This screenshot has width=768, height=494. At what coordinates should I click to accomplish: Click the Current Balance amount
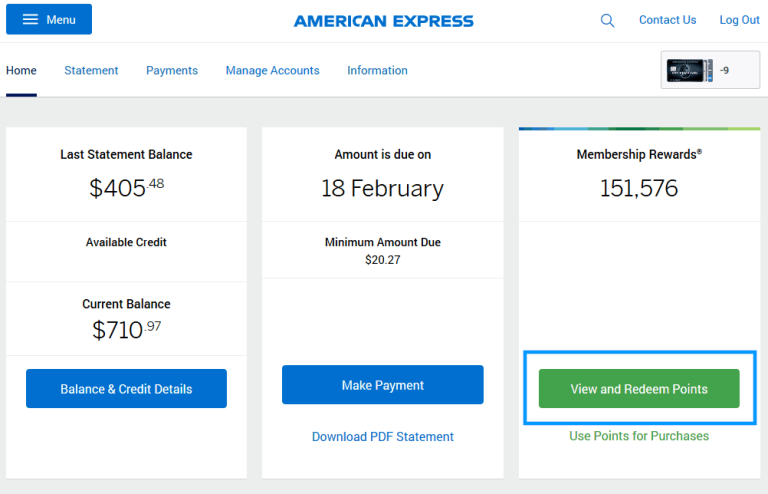click(x=126, y=329)
